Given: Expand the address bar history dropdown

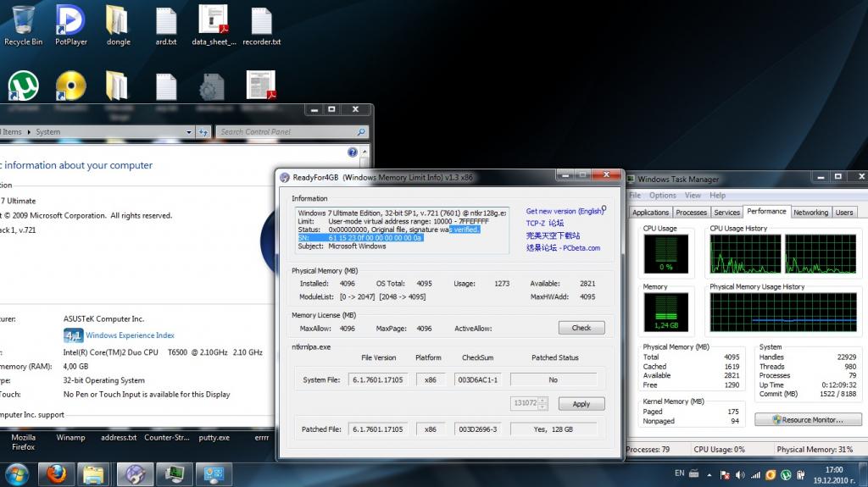Looking at the screenshot, I should [x=188, y=132].
